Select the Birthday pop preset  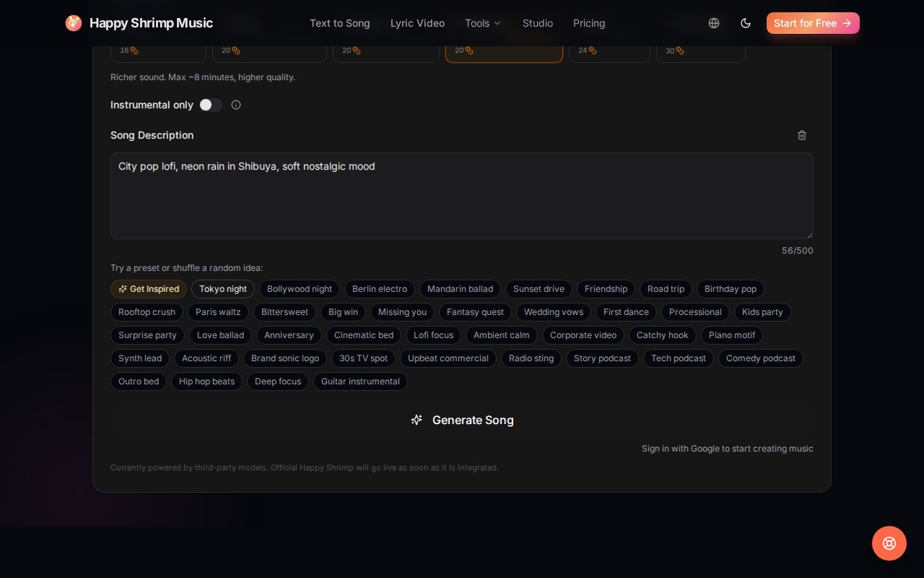tap(731, 289)
